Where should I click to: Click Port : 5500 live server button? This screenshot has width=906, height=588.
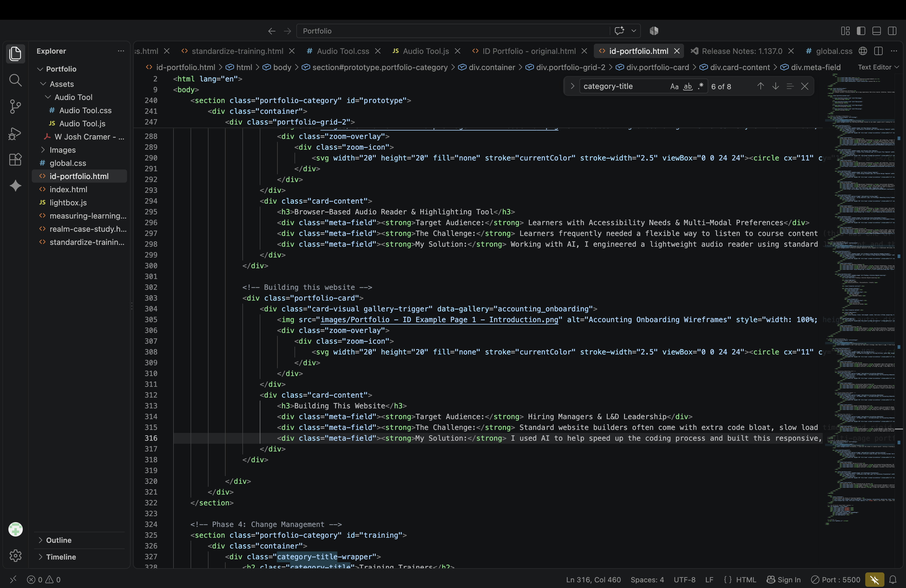tap(836, 580)
